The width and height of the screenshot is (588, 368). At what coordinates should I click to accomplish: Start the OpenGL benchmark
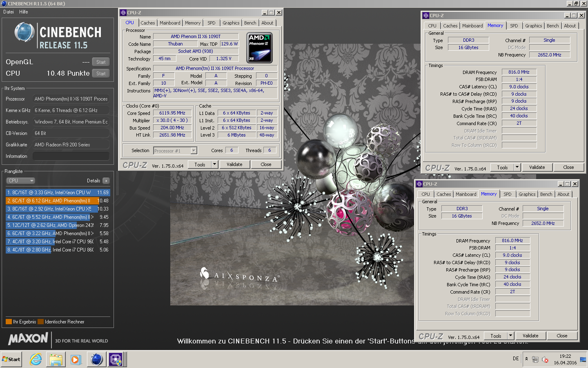tap(101, 62)
